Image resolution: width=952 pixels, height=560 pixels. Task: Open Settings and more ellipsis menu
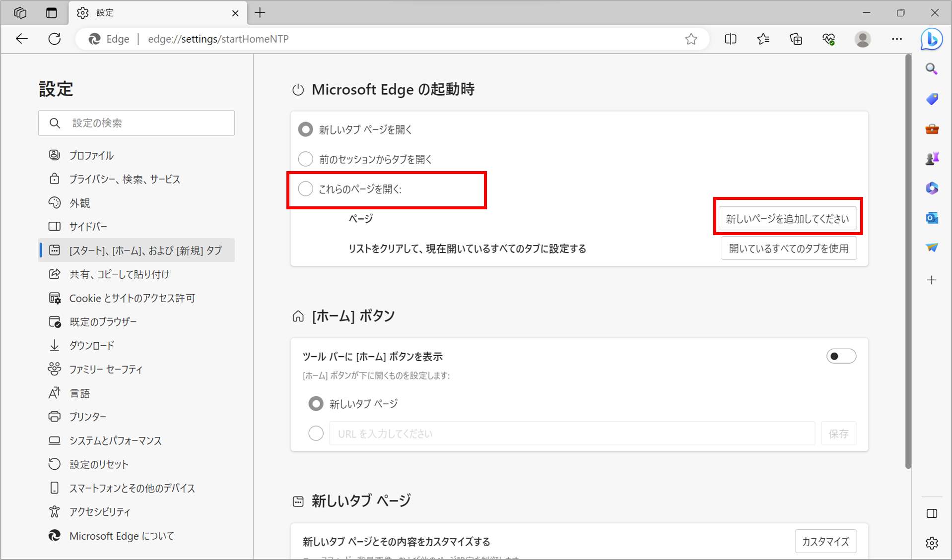(896, 39)
